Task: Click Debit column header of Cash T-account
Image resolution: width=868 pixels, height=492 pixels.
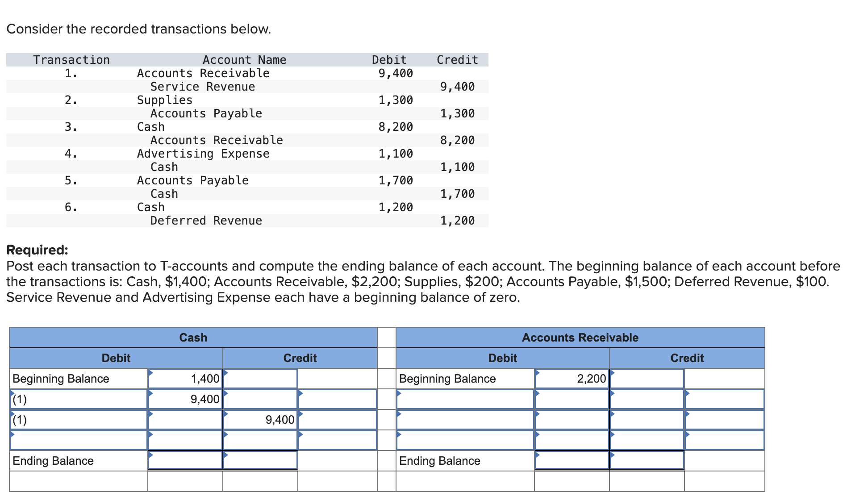Action: [x=116, y=358]
